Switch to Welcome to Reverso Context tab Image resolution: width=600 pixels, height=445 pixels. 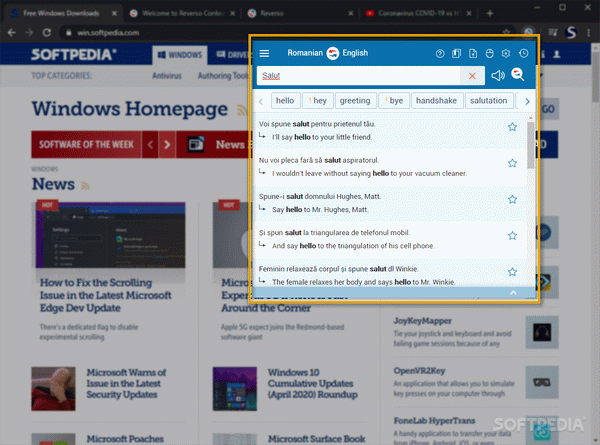pyautogui.click(x=182, y=13)
